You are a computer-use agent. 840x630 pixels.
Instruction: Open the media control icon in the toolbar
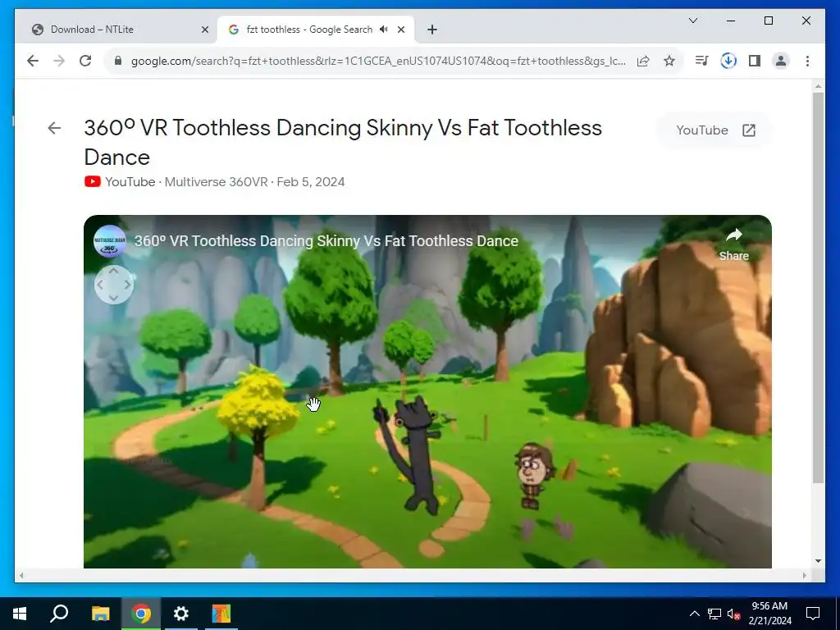(x=701, y=61)
